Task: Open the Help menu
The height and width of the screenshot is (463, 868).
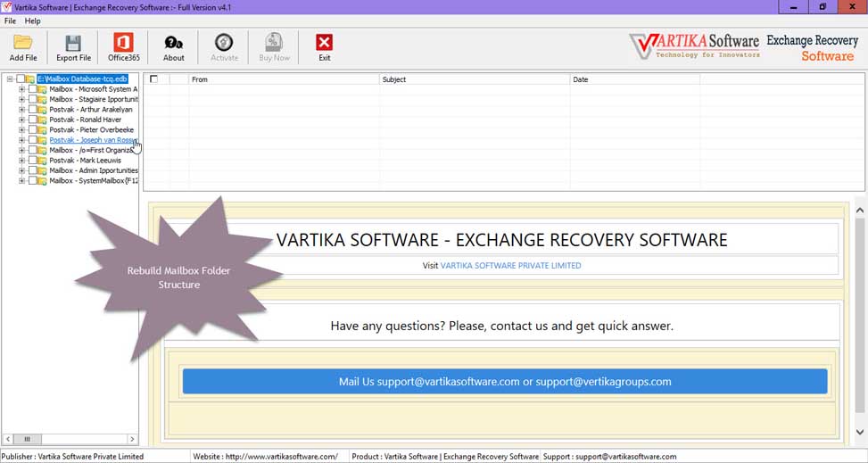Action: click(33, 21)
